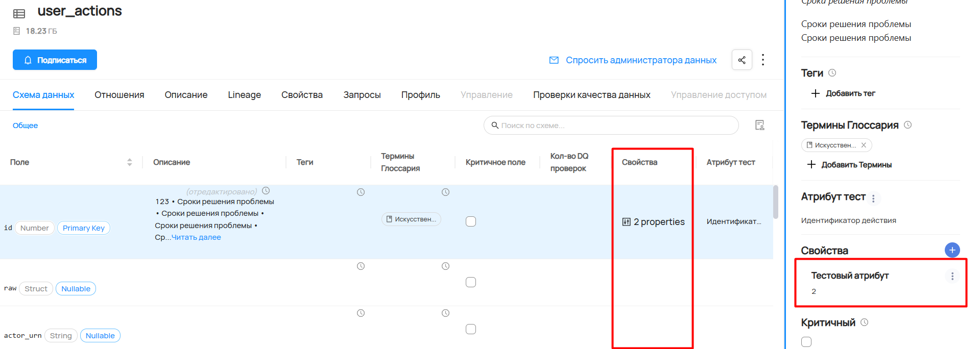Image resolution: width=980 pixels, height=349 pixels.
Task: Click the Подписаться button
Action: pos(55,60)
